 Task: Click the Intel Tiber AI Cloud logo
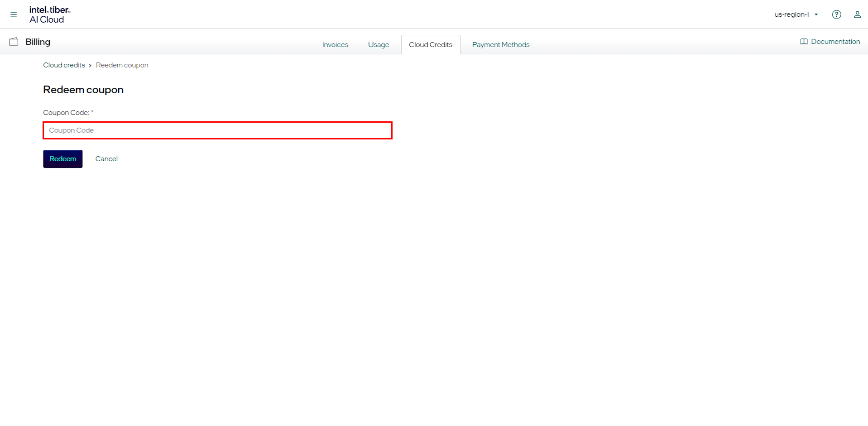tap(50, 14)
